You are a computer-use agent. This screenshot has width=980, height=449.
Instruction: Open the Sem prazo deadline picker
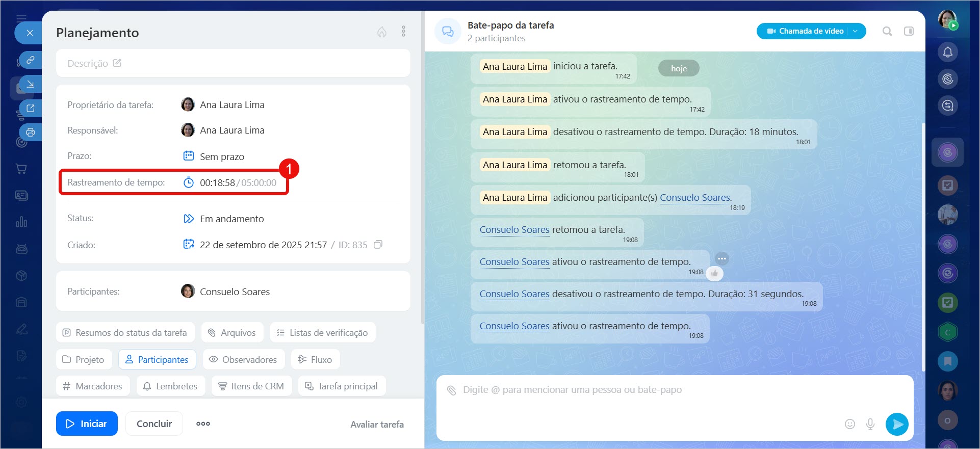click(222, 156)
